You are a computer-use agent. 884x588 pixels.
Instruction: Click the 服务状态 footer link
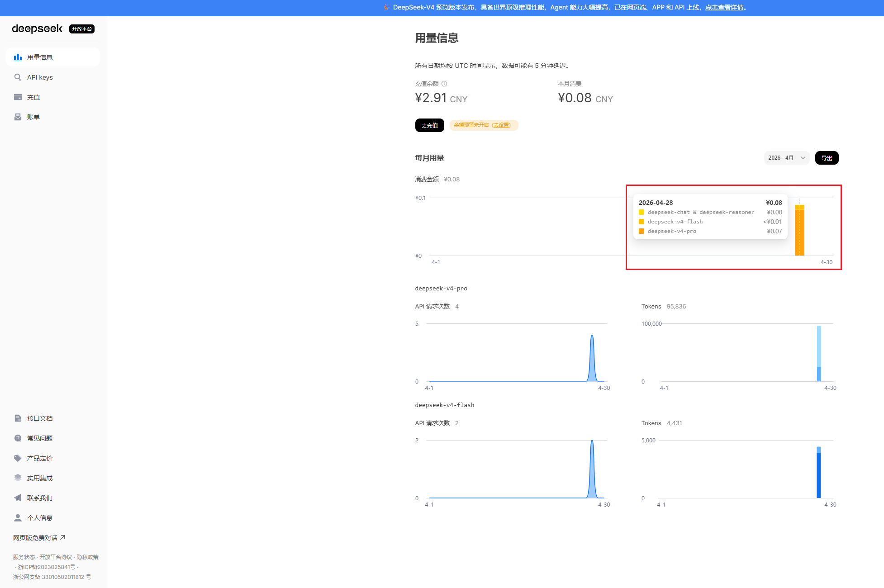coord(24,557)
